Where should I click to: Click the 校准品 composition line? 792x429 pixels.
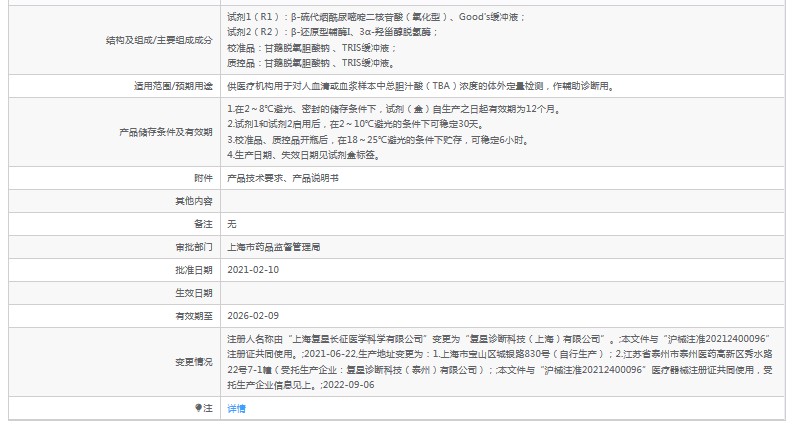coord(312,47)
